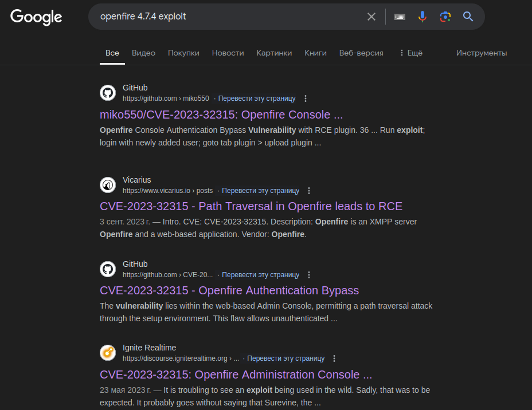Open Openfire Administration Console result link
The image size is (532, 410).
click(236, 374)
